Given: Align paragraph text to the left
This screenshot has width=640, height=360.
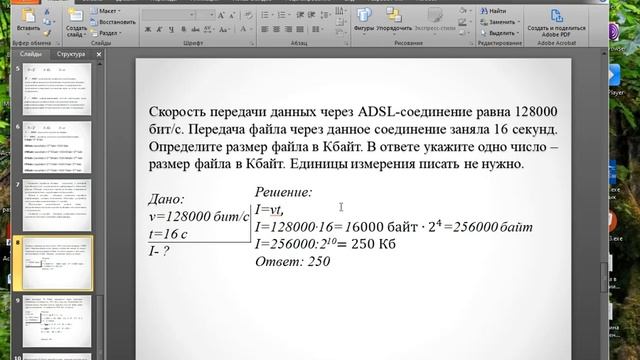Looking at the screenshot, I should [264, 29].
